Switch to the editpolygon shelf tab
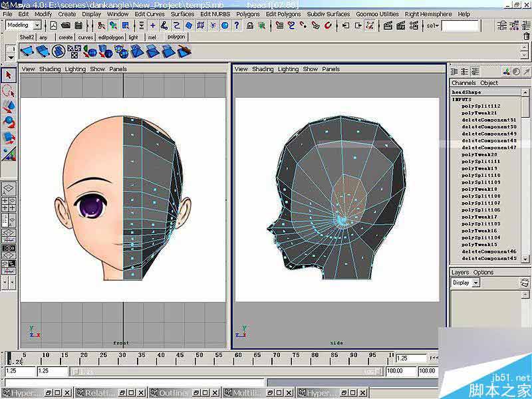This screenshot has width=532, height=399. click(x=110, y=37)
